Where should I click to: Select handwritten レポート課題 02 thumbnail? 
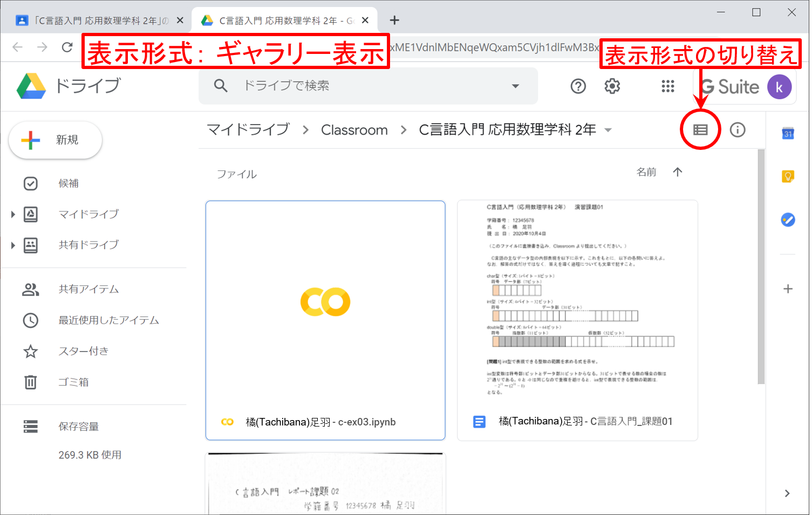(325, 484)
